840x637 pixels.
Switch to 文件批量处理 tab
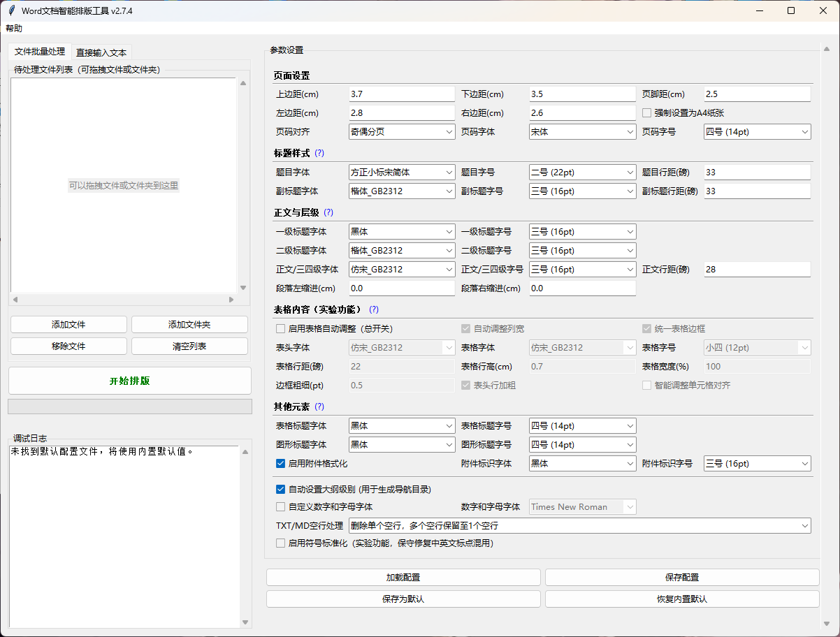coord(40,52)
